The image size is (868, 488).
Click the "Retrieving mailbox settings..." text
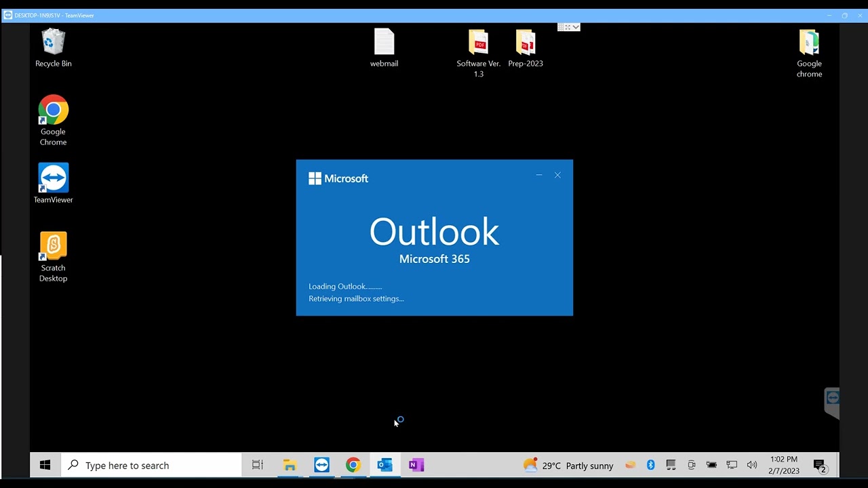tap(356, 298)
